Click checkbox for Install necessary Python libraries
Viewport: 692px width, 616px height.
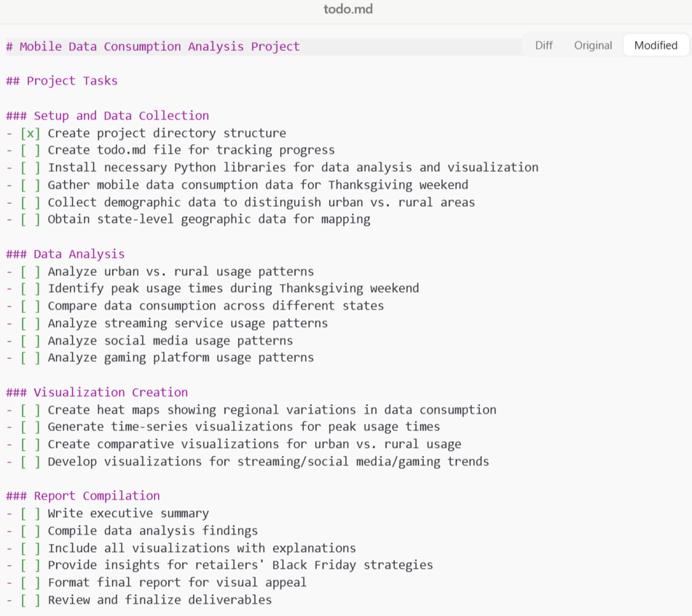[x=31, y=167]
